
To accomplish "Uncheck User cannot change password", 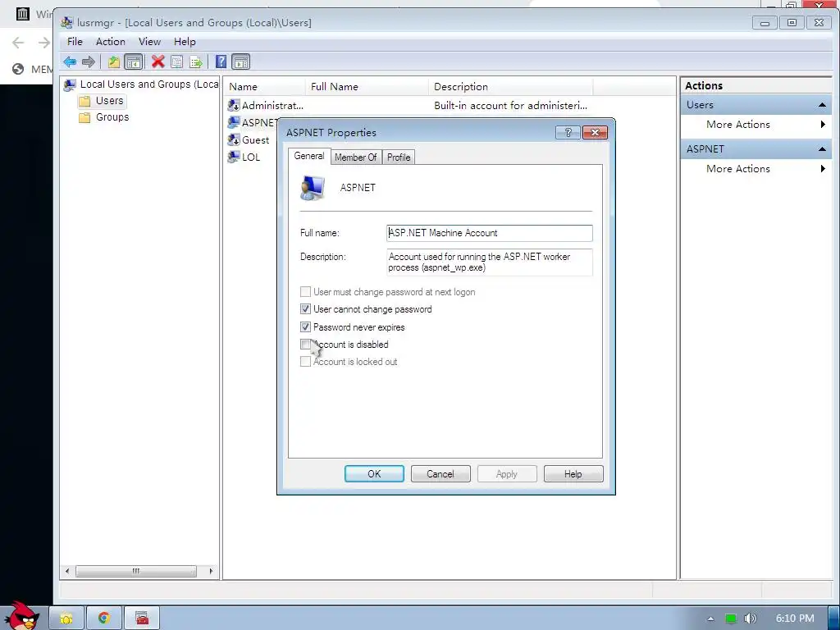I will click(x=305, y=309).
